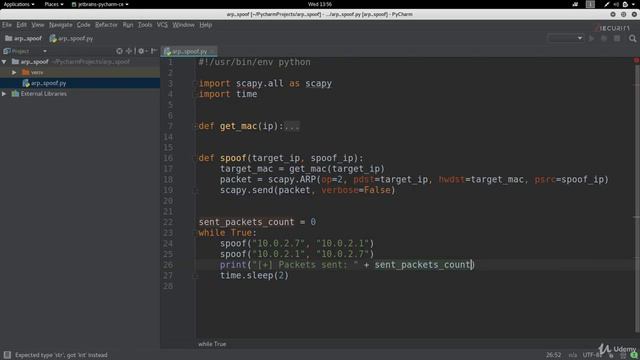
Task: Open the Code menu
Action: pyautogui.click(x=84, y=25)
